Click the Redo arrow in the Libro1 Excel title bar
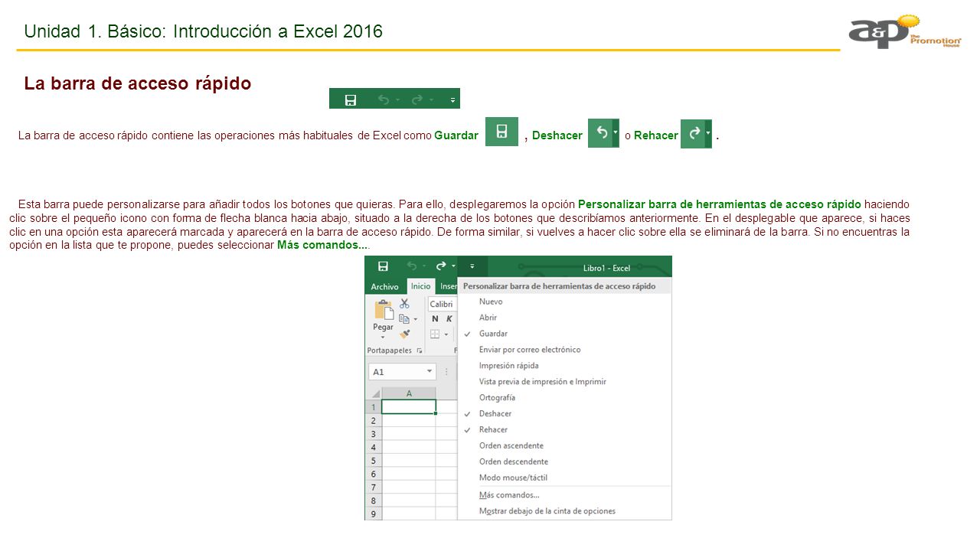Screen dimensions: 980x551 pyautogui.click(x=441, y=266)
